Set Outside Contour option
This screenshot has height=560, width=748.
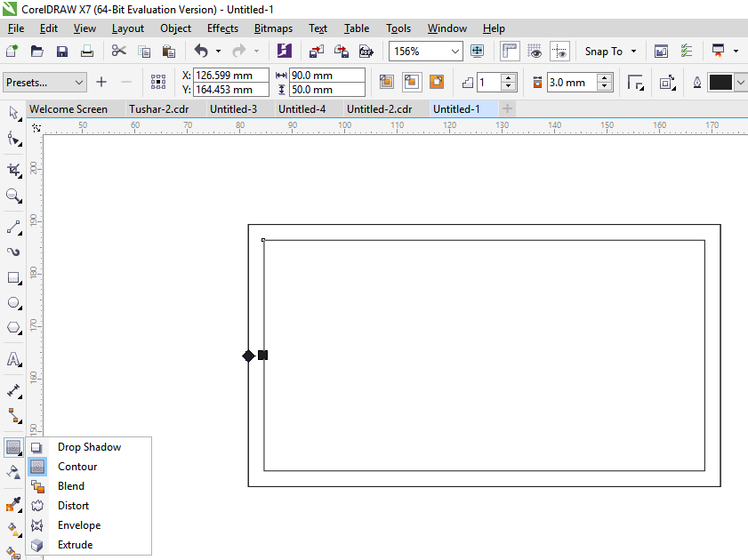437,82
